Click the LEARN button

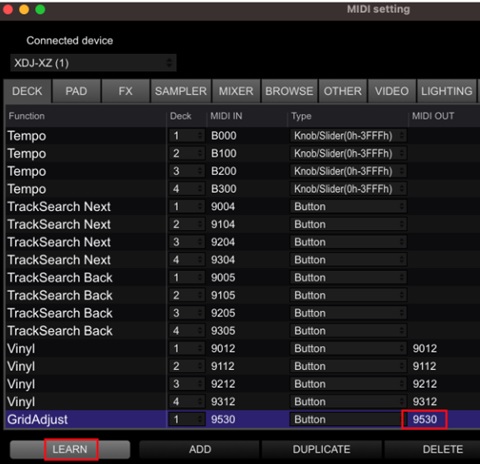[70, 449]
